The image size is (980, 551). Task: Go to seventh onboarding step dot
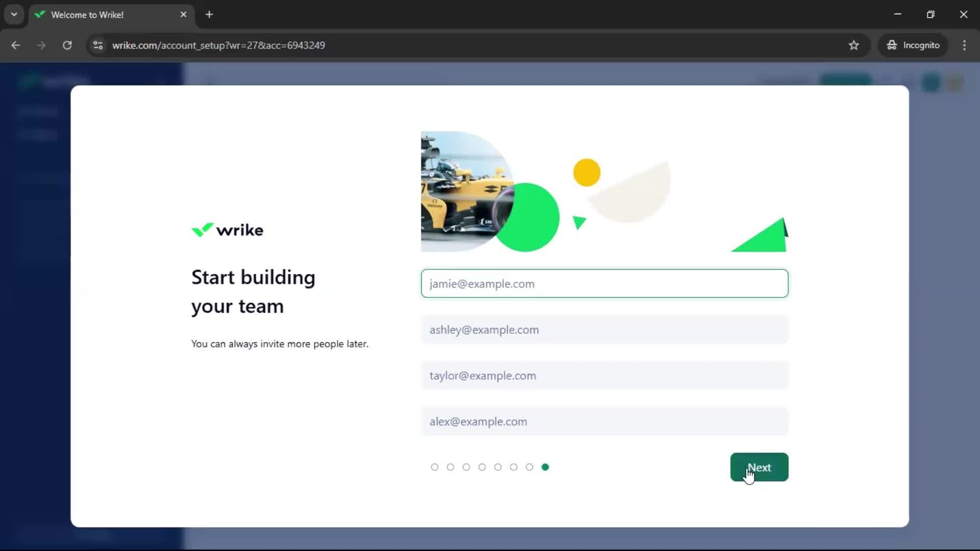point(529,467)
